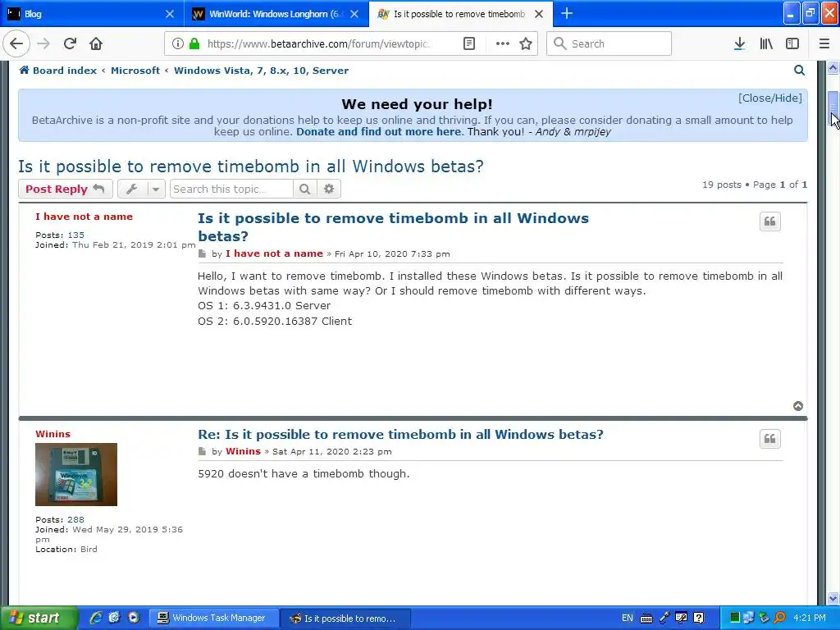The width and height of the screenshot is (840, 630).
Task: Open Windows Task Manager taskbar button
Action: (213, 619)
